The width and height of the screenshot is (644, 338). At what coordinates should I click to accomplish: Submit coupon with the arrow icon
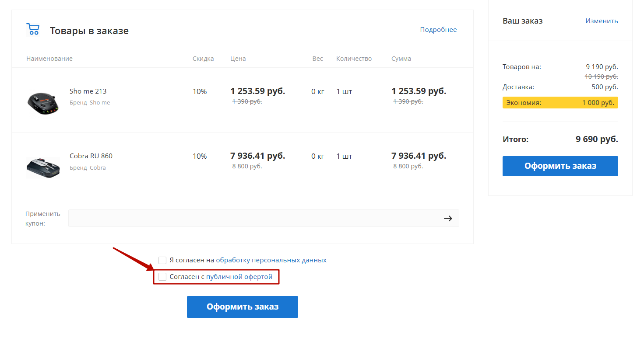click(x=448, y=218)
